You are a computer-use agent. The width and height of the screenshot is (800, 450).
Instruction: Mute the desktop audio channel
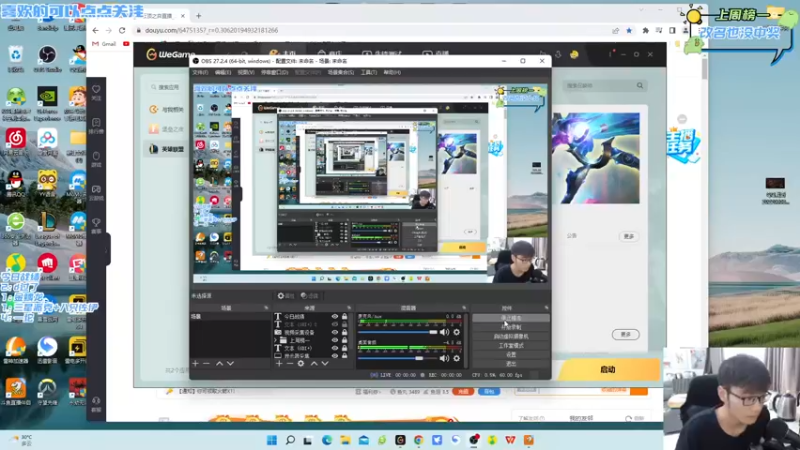pos(444,358)
